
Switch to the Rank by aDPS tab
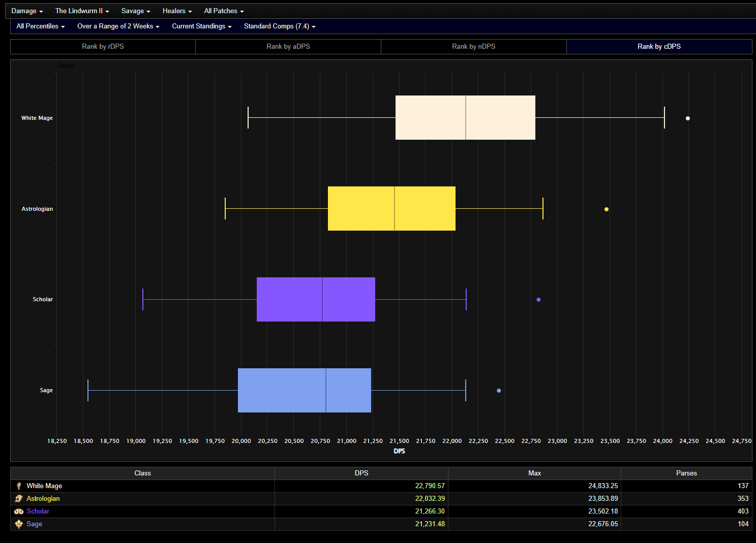[288, 47]
